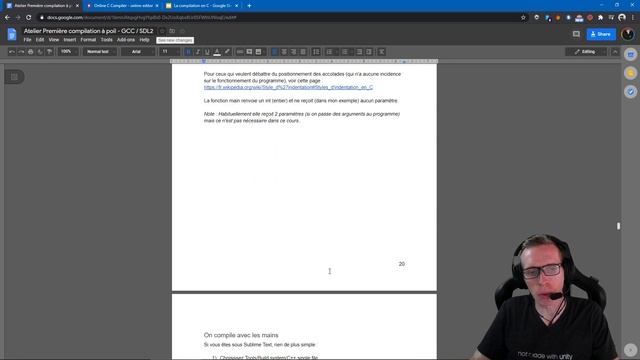Select Justify alignment
Viewport: 640px width, 360px height.
pyautogui.click(x=303, y=52)
